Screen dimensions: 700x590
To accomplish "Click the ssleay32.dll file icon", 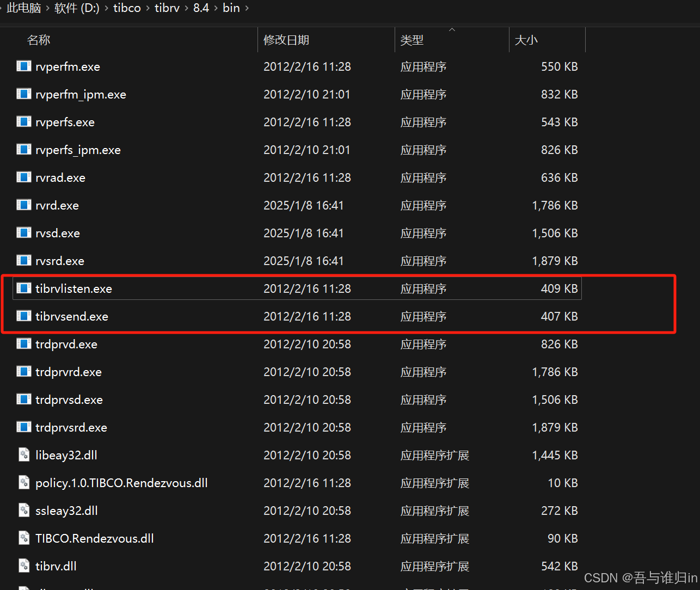I will [24, 510].
